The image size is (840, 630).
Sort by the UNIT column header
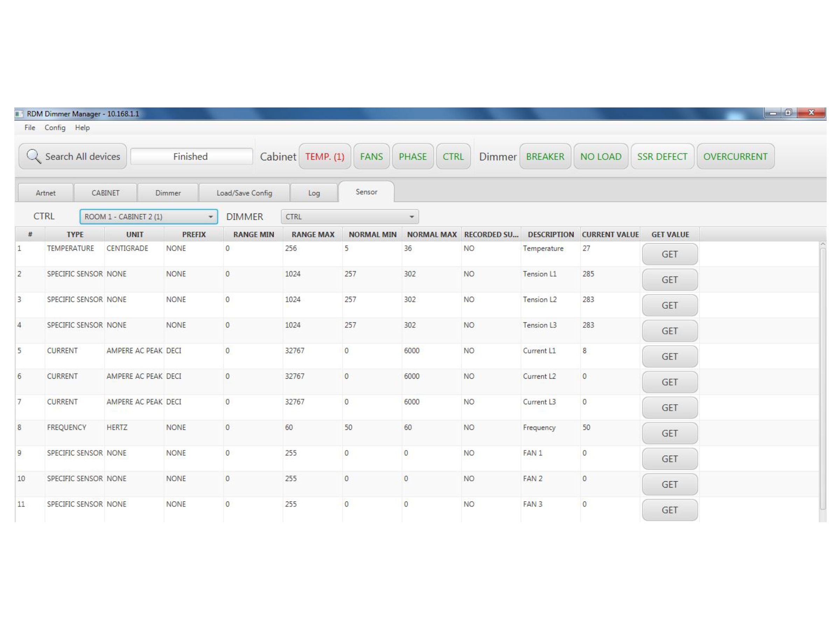(x=134, y=235)
